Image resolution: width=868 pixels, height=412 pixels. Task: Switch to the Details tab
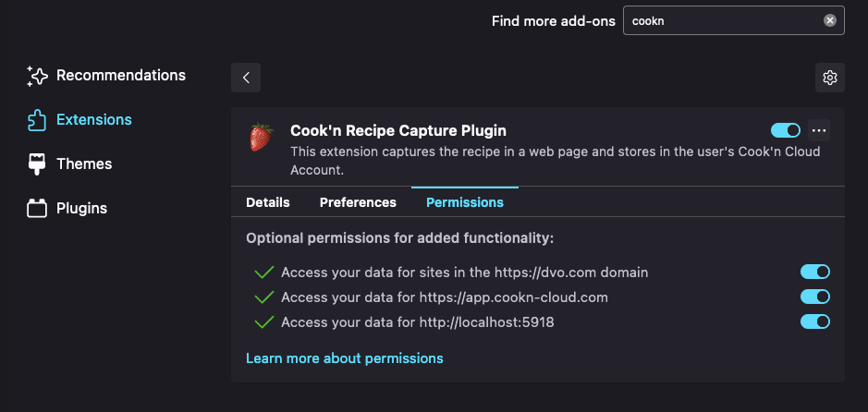[268, 202]
